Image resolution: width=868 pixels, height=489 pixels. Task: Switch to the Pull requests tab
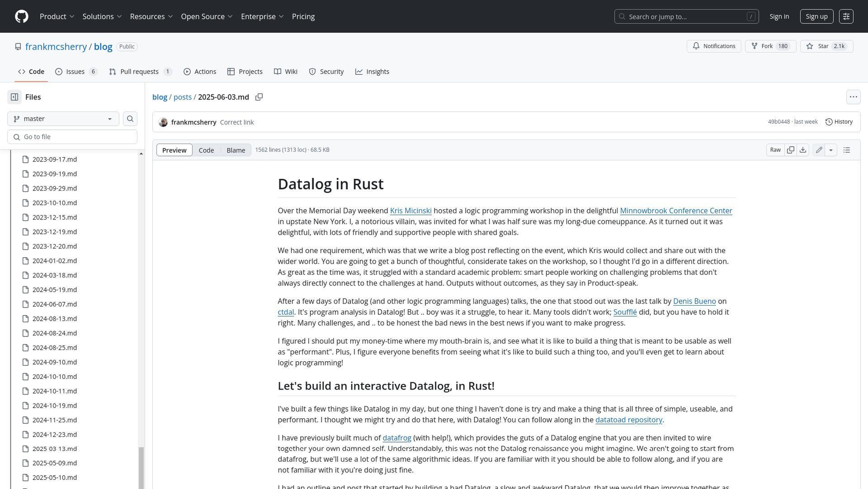(x=140, y=72)
